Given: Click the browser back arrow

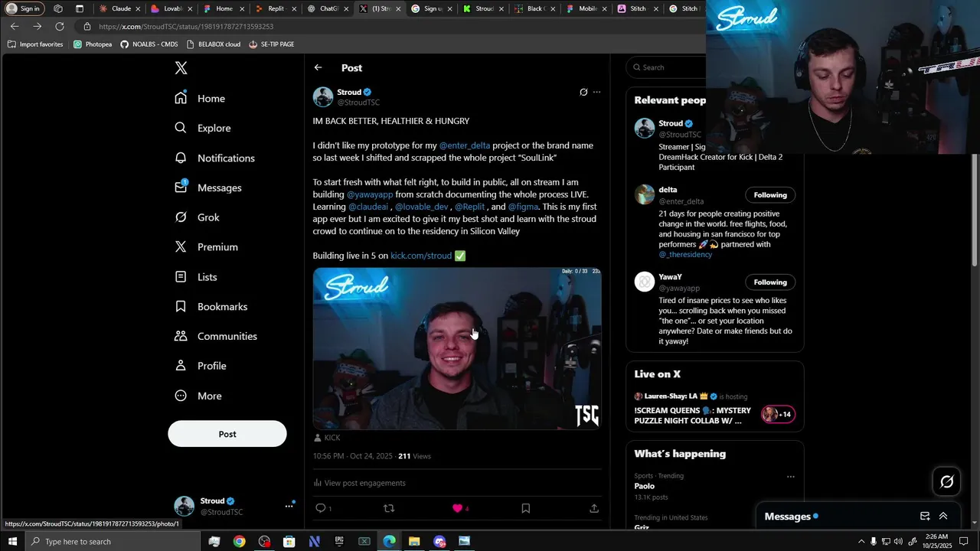Looking at the screenshot, I should tap(15, 26).
